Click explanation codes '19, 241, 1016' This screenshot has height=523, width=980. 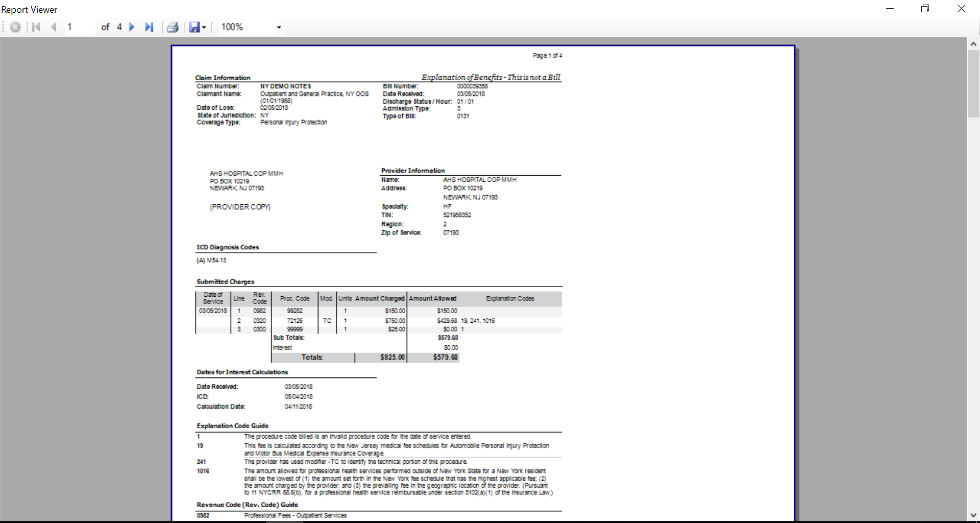[x=478, y=321]
